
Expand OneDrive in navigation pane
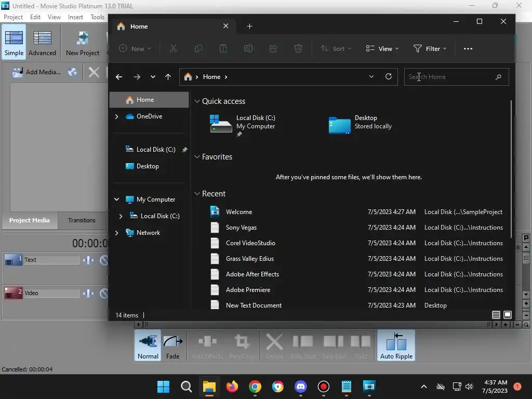pyautogui.click(x=117, y=116)
